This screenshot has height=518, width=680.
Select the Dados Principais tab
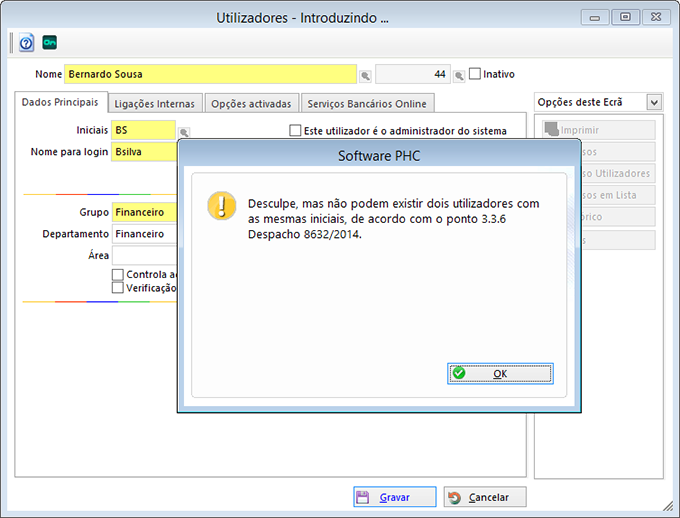[60, 102]
